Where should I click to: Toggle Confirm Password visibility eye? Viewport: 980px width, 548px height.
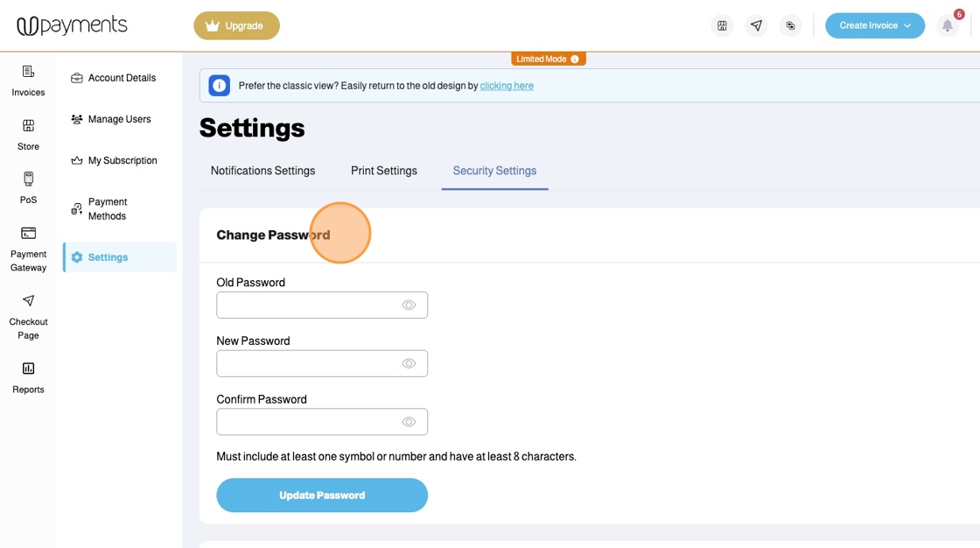click(x=409, y=422)
